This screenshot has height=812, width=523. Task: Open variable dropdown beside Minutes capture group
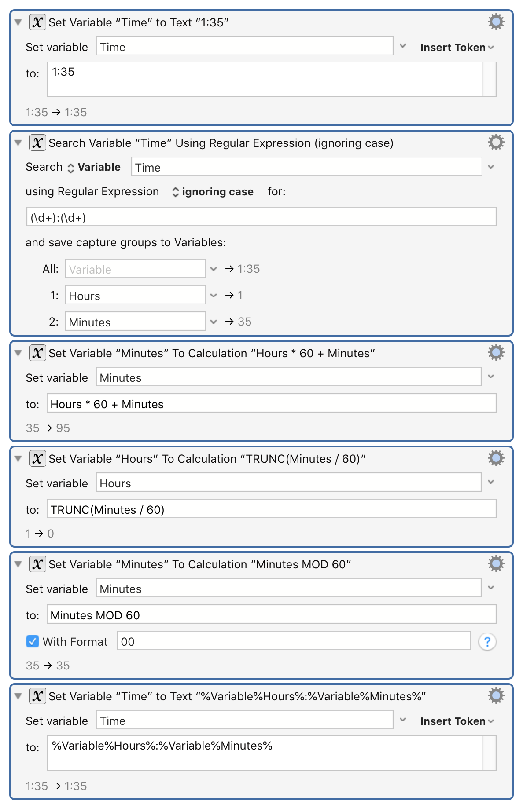[214, 322]
